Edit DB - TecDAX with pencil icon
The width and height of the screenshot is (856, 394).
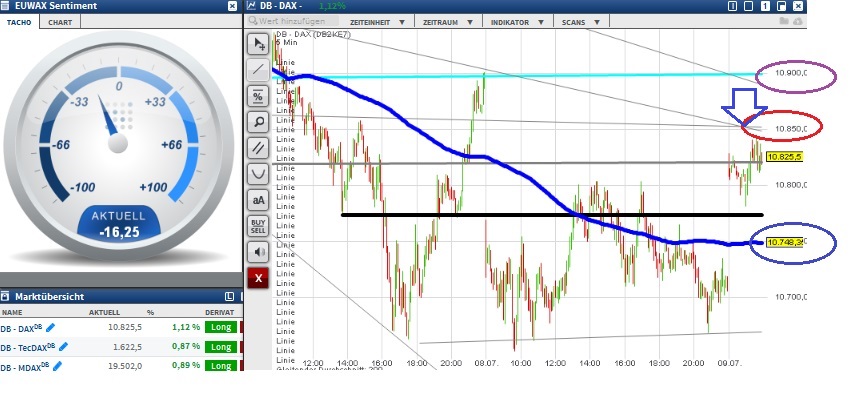coord(63,347)
